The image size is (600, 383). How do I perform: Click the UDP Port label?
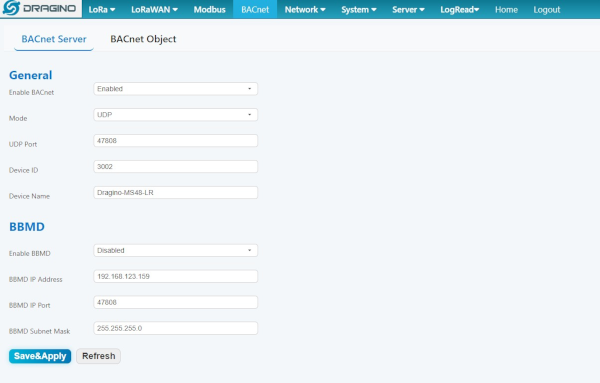coord(23,144)
